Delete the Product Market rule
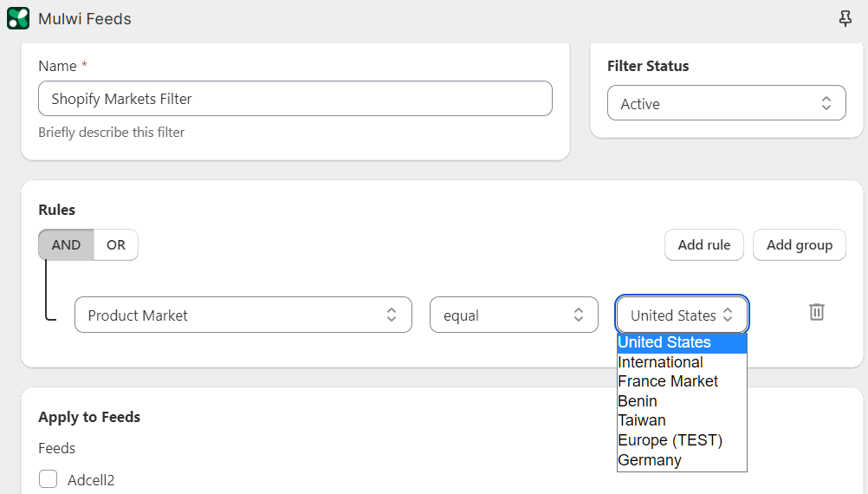Image resolution: width=868 pixels, height=494 pixels. (817, 312)
